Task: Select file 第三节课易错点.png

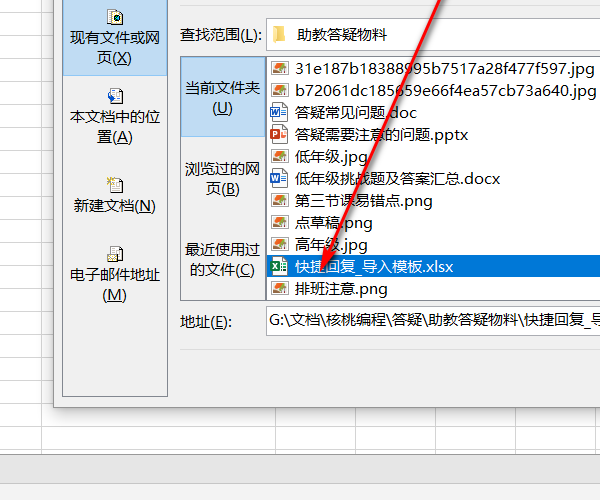Action: [x=433, y=200]
